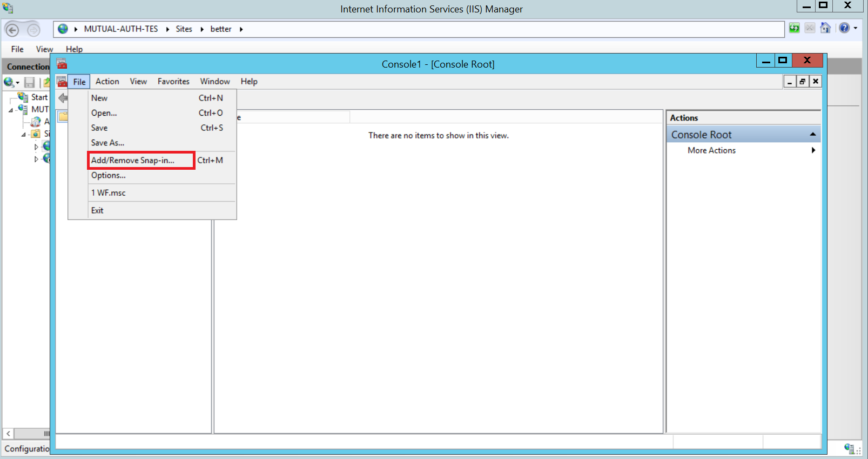This screenshot has width=868, height=459.
Task: Click the Home icon in IIS toolbar
Action: coord(825,28)
